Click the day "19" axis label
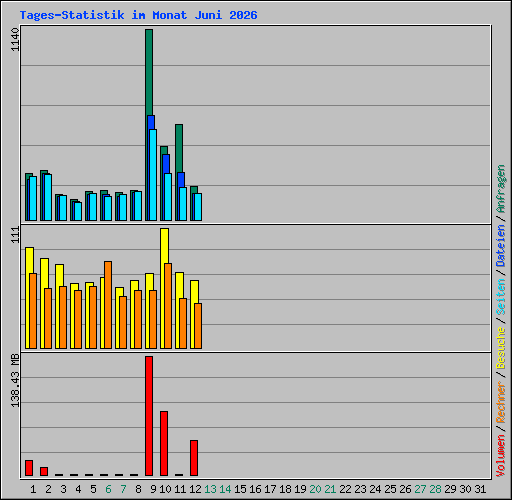Viewport: 512px width, 500px height. coord(300,489)
